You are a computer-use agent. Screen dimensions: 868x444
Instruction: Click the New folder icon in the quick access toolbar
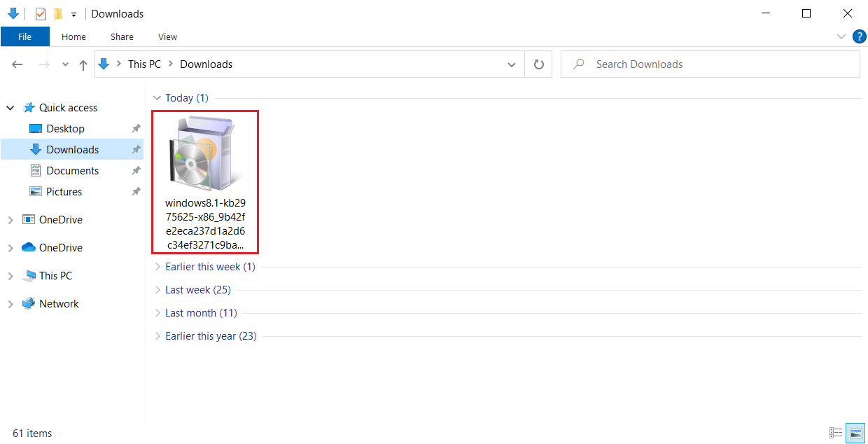point(58,13)
